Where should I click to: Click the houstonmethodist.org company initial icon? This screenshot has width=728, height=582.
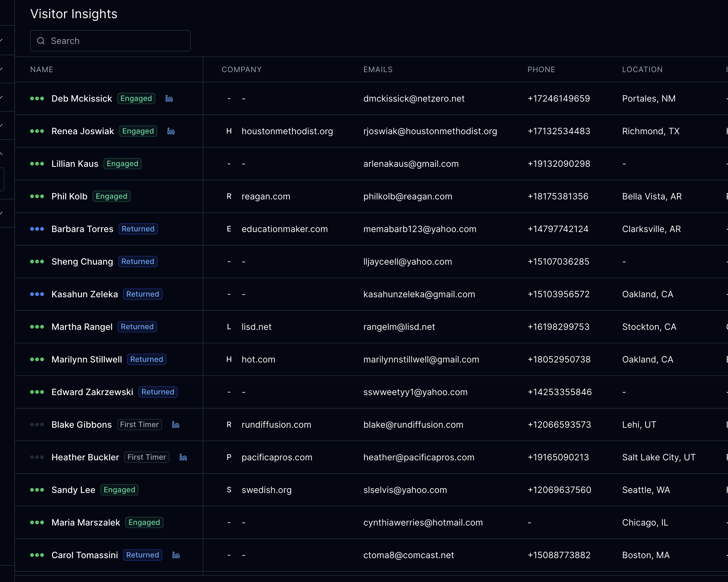tap(229, 131)
